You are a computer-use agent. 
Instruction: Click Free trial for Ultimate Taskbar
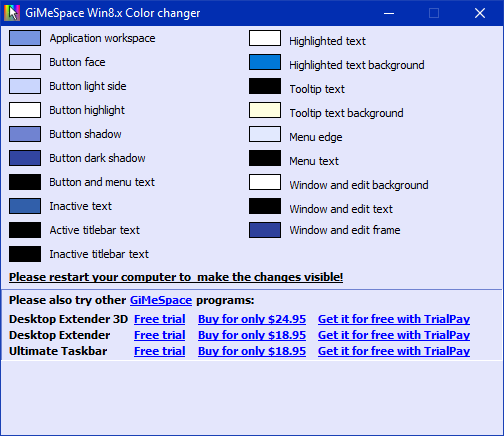(160, 351)
